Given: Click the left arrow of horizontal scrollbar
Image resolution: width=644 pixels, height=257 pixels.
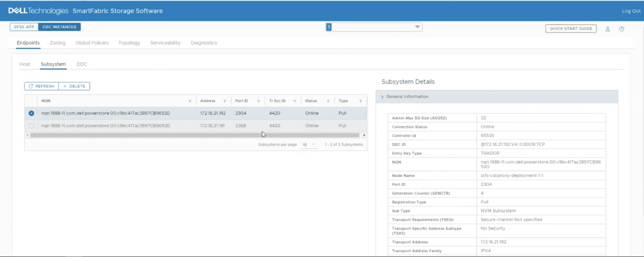Looking at the screenshot, I should (28, 135).
